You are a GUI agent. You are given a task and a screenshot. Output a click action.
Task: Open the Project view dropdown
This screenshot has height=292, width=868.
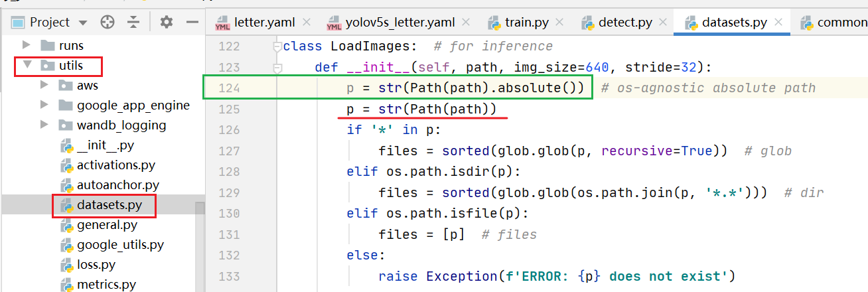click(82, 23)
